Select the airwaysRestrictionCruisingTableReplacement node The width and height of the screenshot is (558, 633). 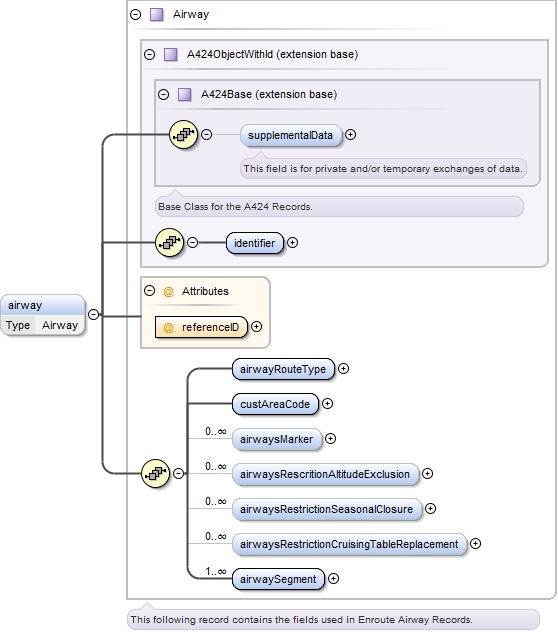pos(350,545)
